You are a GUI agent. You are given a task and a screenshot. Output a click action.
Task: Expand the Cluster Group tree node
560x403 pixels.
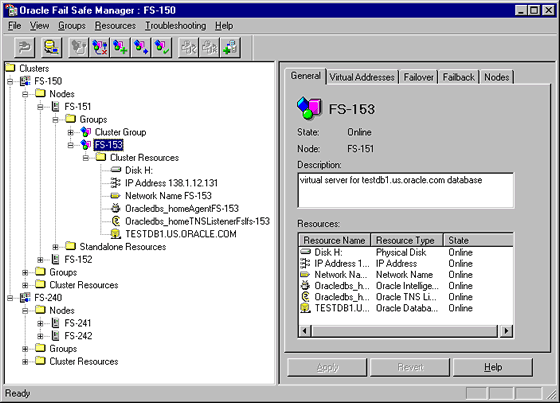point(70,133)
